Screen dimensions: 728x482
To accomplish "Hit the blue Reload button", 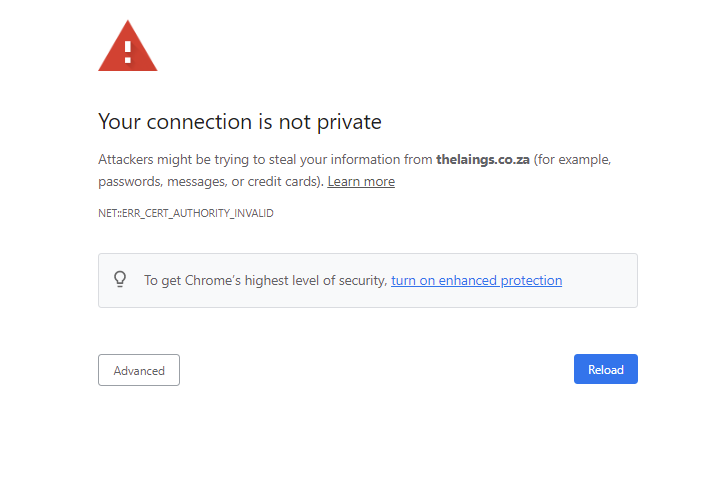I will 605,369.
